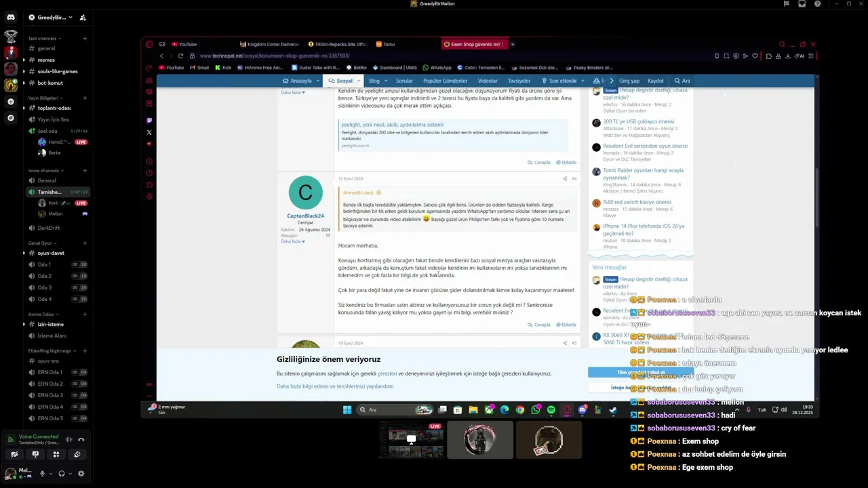Screen dimensions: 868x488
Task: Click X icon in streamed browser sidebar
Action: point(149,132)
